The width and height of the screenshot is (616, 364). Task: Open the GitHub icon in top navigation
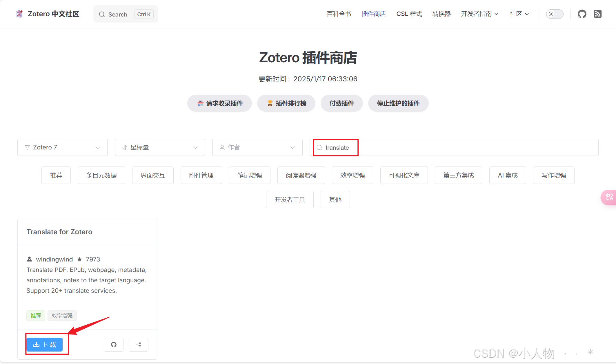click(x=582, y=14)
